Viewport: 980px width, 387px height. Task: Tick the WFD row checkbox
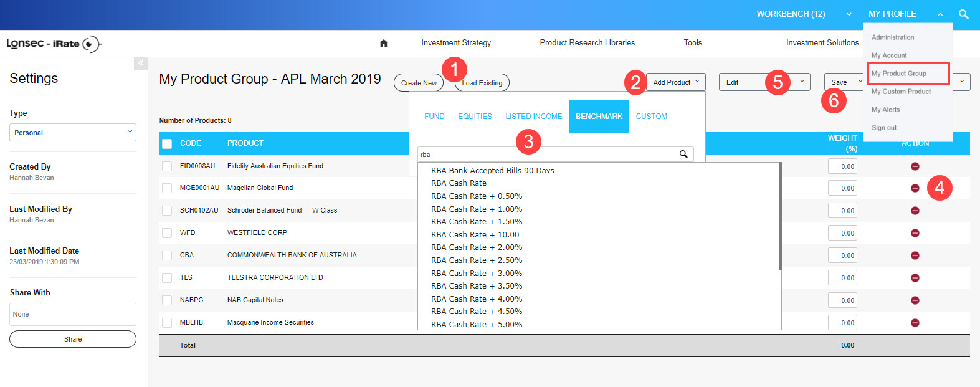click(167, 233)
